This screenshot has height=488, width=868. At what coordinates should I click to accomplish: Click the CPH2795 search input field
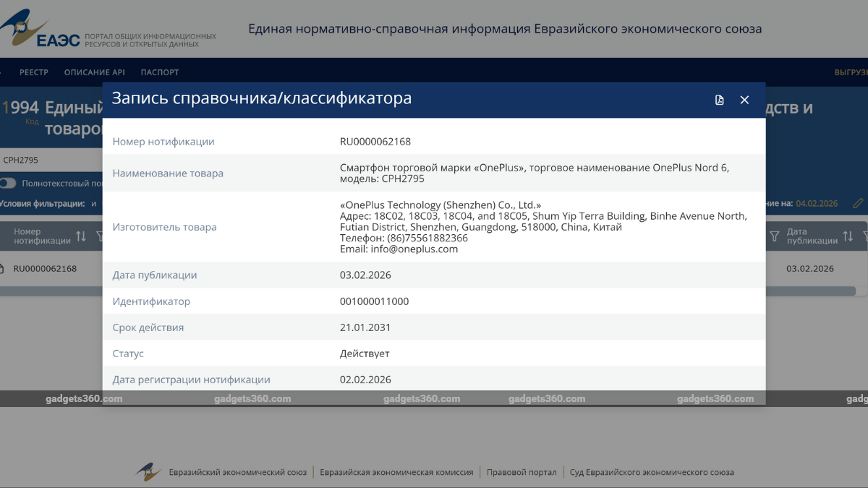[43, 158]
